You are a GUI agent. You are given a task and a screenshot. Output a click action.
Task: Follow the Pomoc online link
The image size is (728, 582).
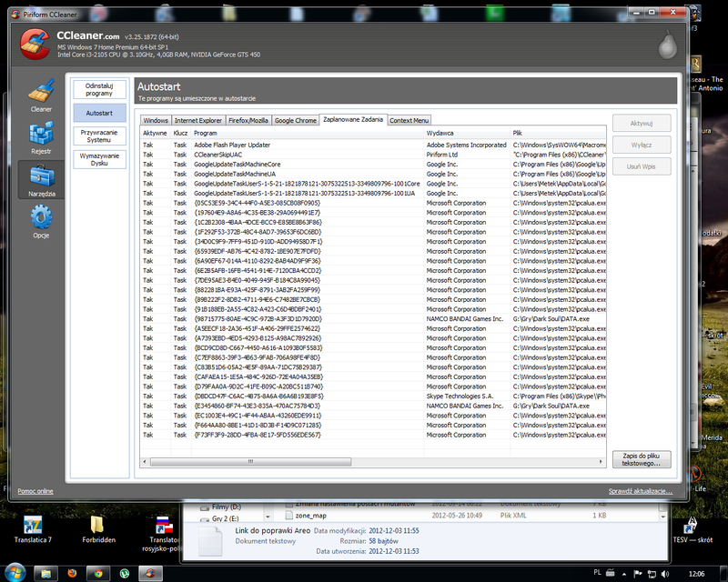pyautogui.click(x=35, y=491)
